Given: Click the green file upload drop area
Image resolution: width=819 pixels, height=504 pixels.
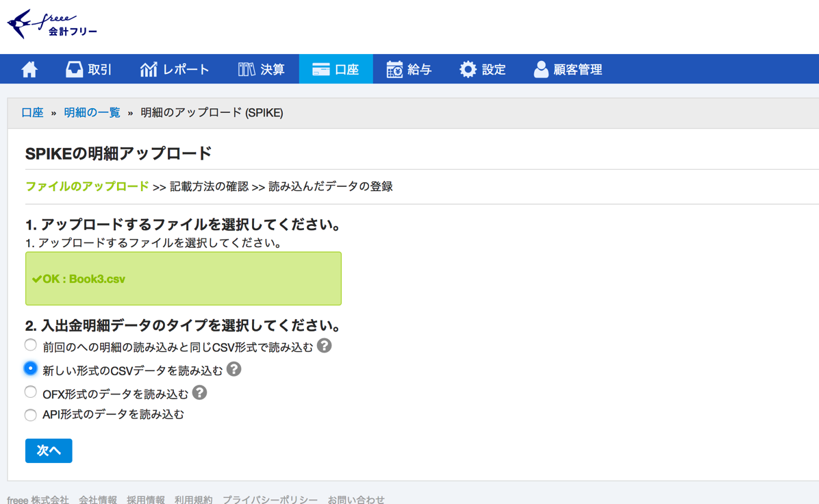Looking at the screenshot, I should 184,279.
